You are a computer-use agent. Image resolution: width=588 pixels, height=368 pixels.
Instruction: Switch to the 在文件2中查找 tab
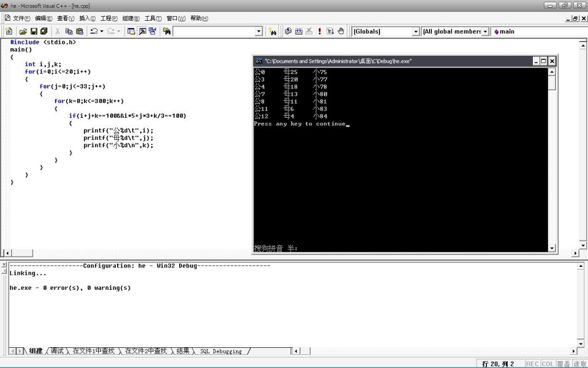(x=145, y=351)
